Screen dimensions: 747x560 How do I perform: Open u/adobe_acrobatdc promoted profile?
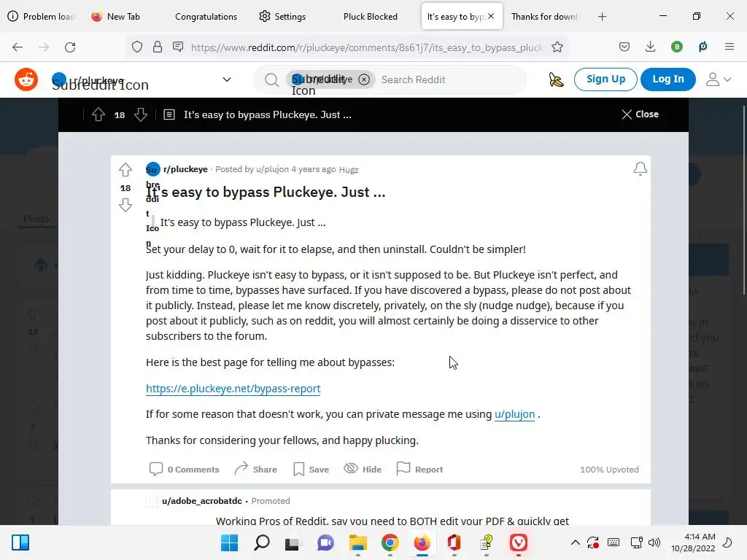coord(202,501)
